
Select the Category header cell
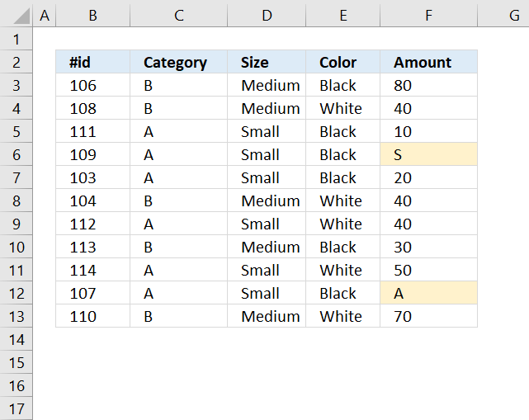(x=178, y=62)
